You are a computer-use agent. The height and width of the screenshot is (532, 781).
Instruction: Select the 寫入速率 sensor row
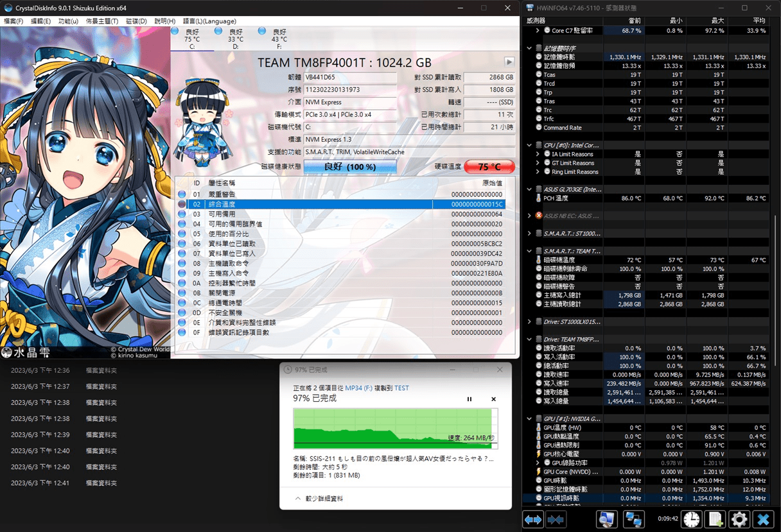(x=647, y=383)
